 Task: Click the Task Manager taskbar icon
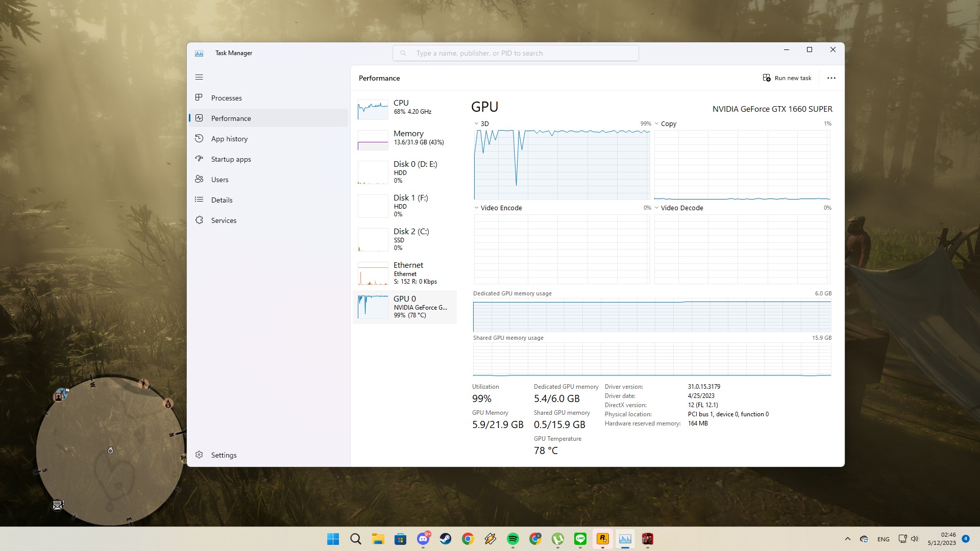tap(625, 539)
